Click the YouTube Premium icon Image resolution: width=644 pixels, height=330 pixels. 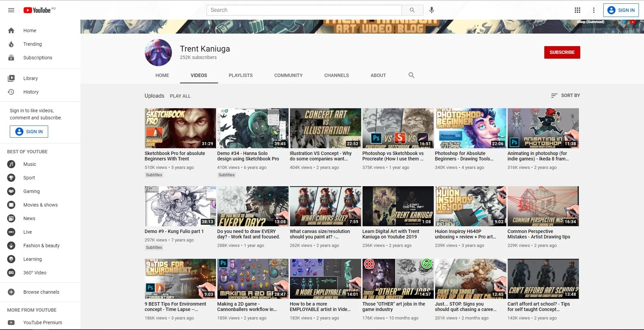(11, 323)
